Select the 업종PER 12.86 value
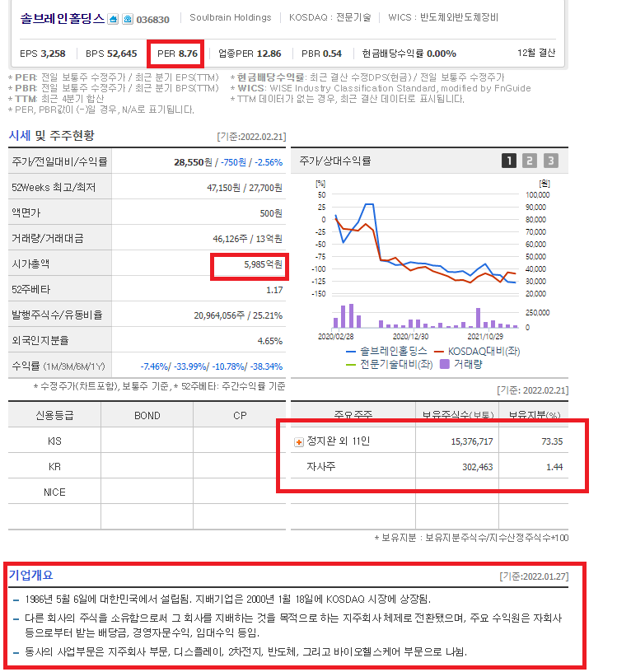This screenshot has height=672, width=617. [x=250, y=54]
